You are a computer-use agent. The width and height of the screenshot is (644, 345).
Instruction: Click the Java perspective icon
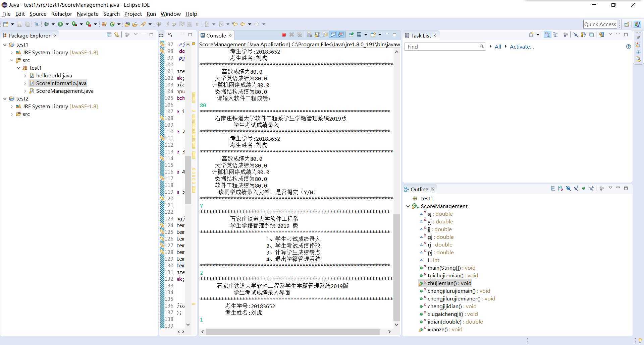(x=638, y=24)
